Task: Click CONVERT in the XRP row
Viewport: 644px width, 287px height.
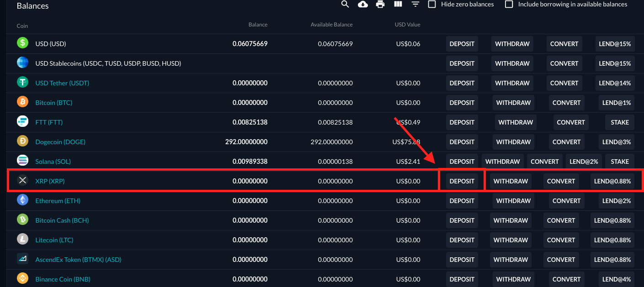Action: pyautogui.click(x=561, y=181)
